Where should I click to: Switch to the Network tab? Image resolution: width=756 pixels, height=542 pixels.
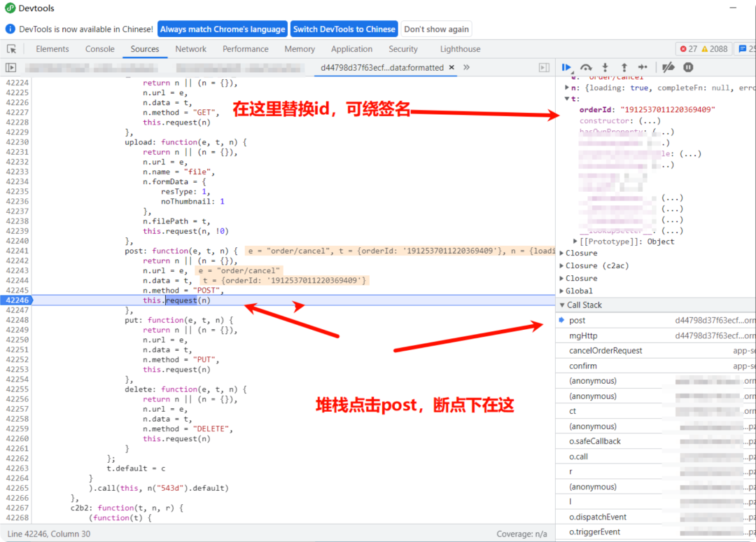tap(190, 49)
